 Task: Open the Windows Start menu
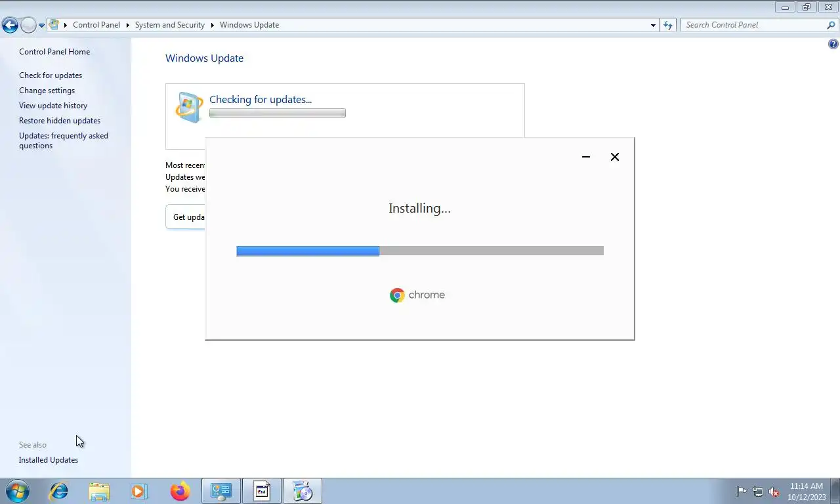(17, 491)
